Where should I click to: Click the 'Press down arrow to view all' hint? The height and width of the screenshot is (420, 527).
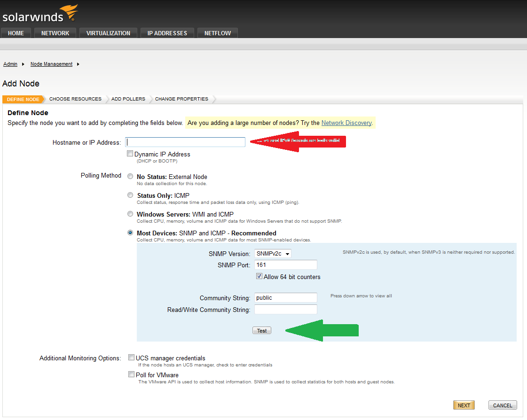361,296
